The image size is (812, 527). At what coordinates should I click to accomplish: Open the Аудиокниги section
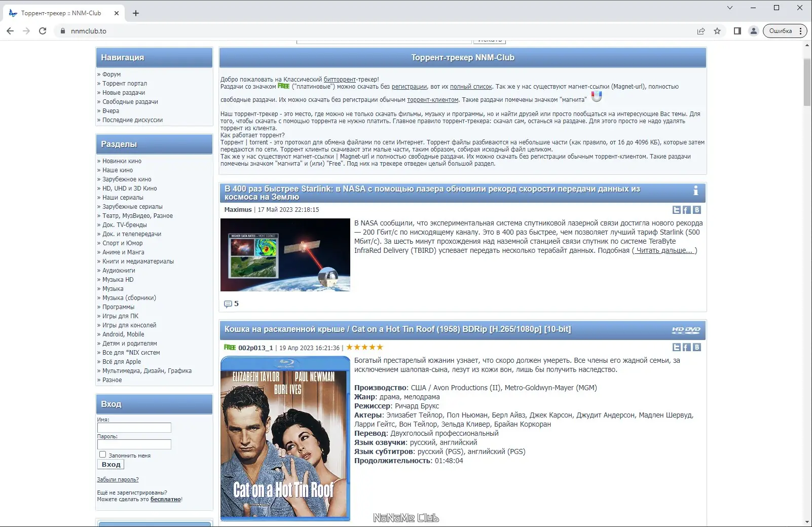tap(119, 271)
